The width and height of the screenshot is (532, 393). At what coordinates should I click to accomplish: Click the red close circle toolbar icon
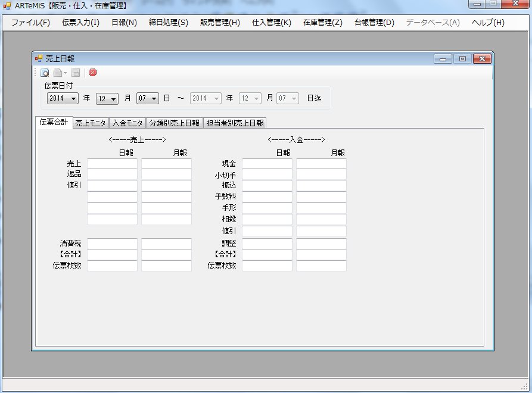(x=92, y=73)
